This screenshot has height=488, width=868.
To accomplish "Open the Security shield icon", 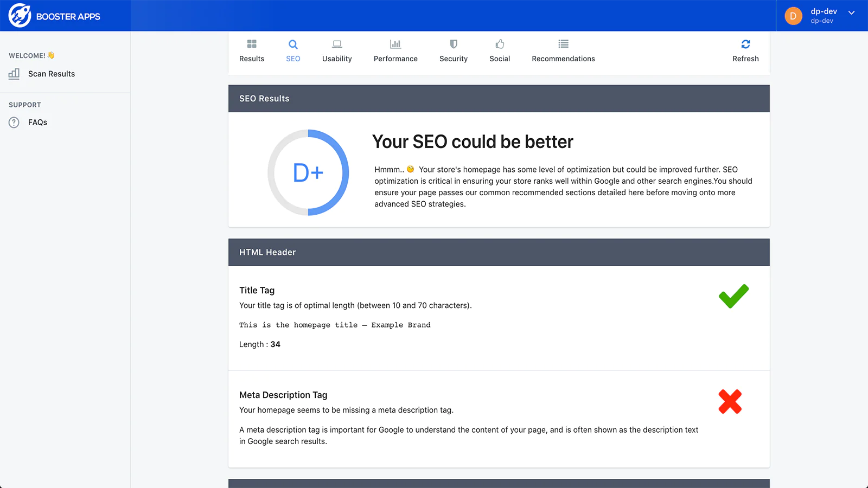I will click(x=454, y=44).
